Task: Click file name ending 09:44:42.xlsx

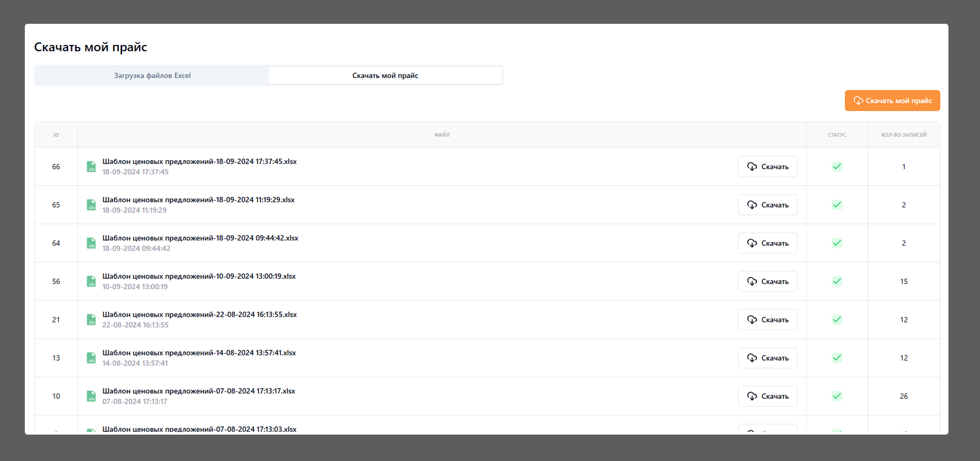Action: pyautogui.click(x=200, y=238)
